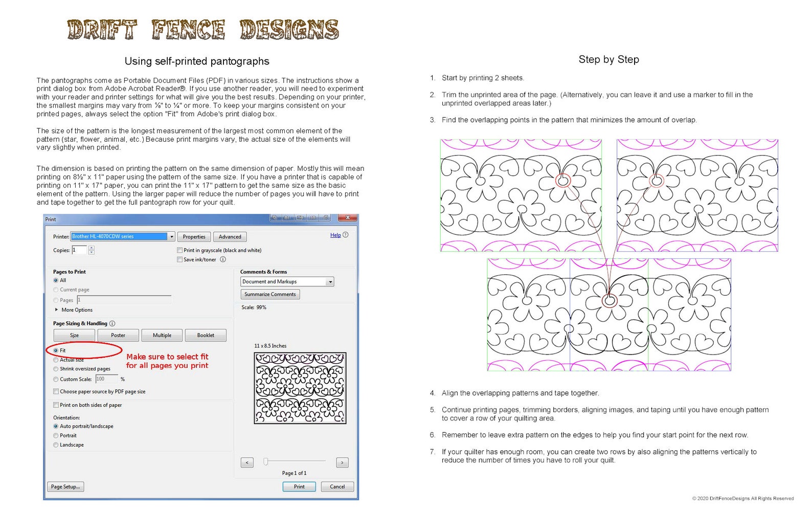
Task: Select the All pages radio button
Action: 56,280
